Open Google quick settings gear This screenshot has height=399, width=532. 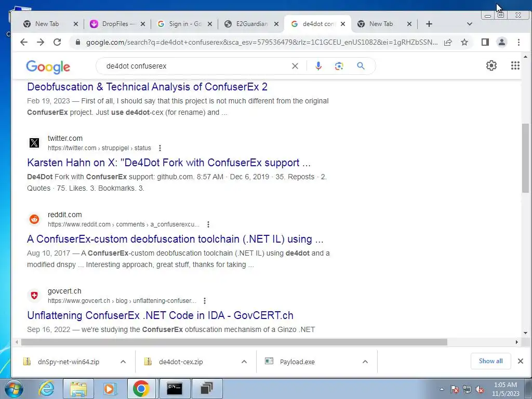[491, 65]
